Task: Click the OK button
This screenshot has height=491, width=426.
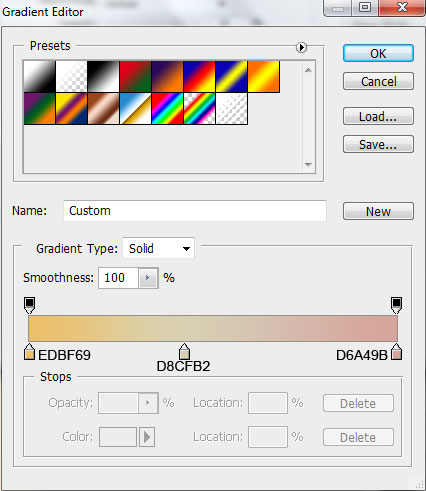Action: tap(378, 53)
